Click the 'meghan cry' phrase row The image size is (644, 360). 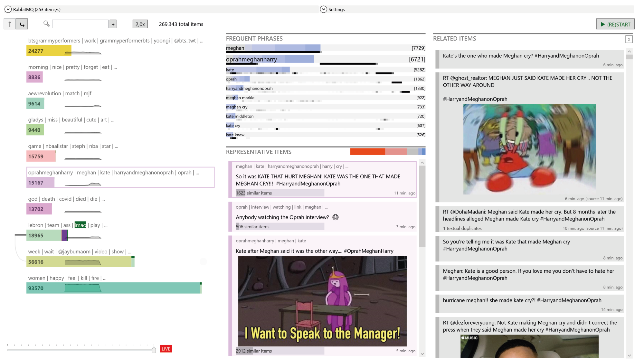click(x=326, y=107)
